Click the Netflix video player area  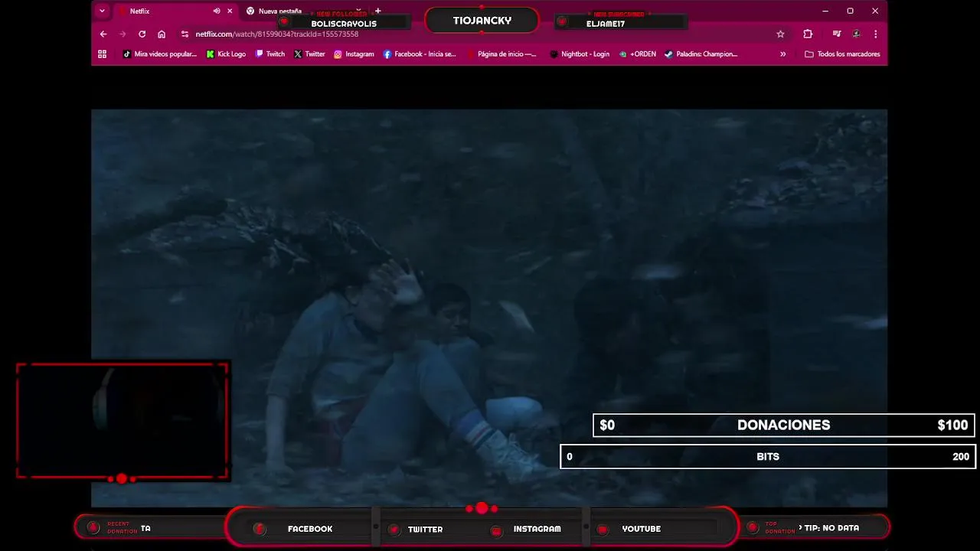[x=489, y=308]
